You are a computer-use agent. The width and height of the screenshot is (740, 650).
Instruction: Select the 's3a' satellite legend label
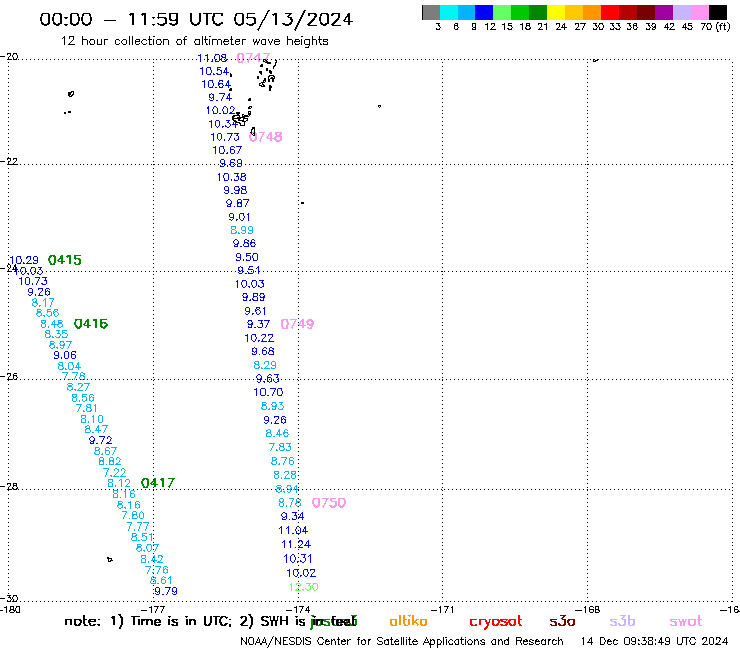click(x=562, y=622)
